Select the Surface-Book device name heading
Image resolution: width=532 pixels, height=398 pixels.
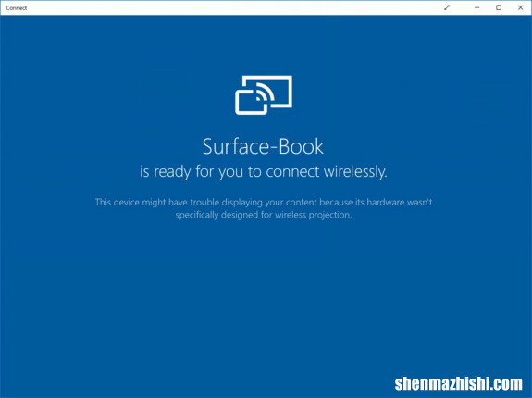(x=263, y=146)
